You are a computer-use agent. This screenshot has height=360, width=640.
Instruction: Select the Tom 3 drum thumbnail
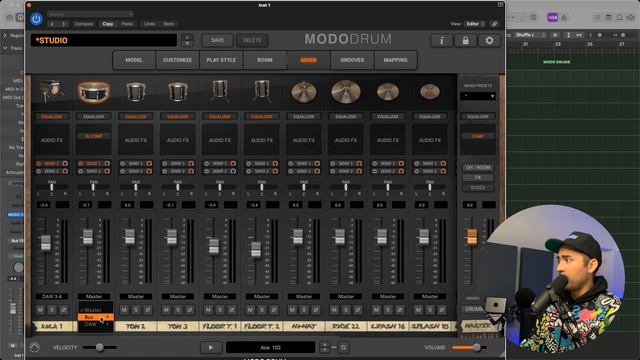pyautogui.click(x=178, y=91)
